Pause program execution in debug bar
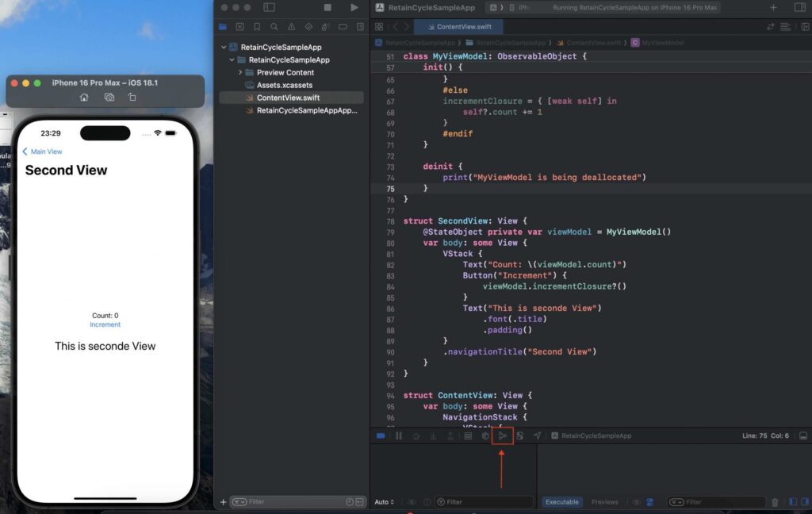This screenshot has width=812, height=514. (399, 435)
